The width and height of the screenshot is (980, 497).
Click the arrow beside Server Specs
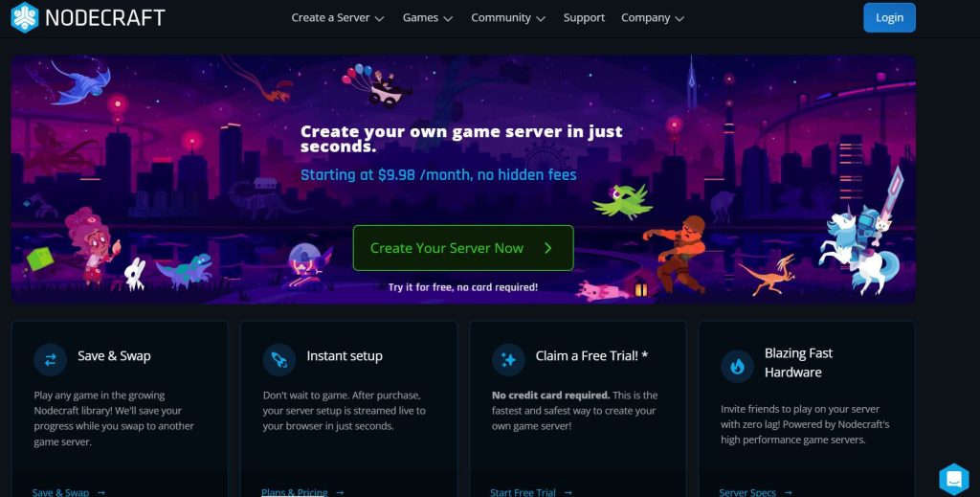789,492
